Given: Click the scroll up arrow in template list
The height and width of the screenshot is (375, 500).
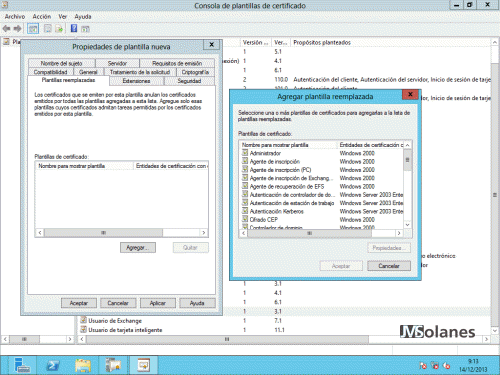Looking at the screenshot, I should click(x=407, y=145).
